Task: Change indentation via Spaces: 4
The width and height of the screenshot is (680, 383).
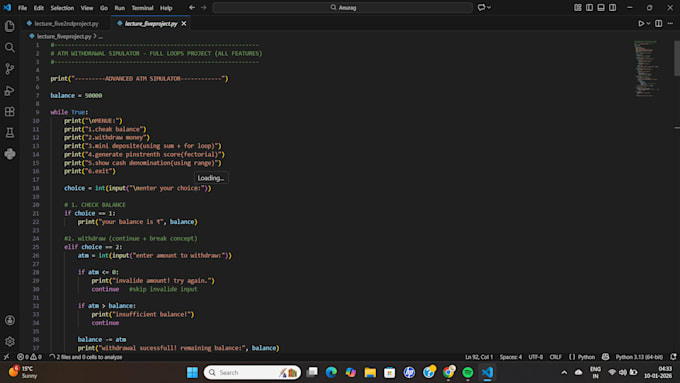Action: click(510, 357)
